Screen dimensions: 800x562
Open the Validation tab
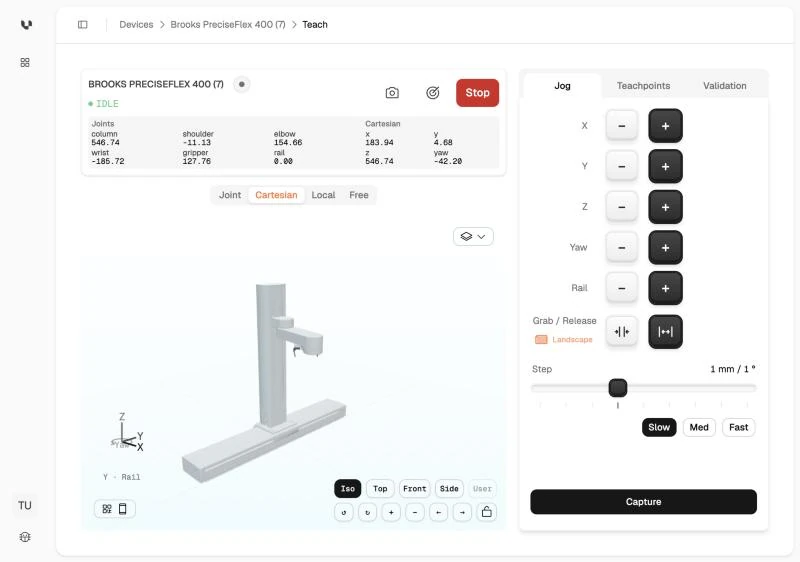[x=724, y=86]
